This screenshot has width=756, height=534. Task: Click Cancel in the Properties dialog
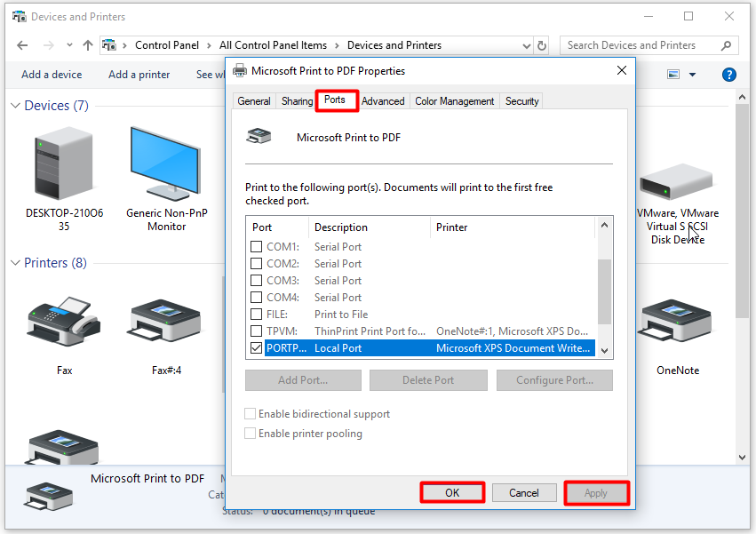[523, 492]
